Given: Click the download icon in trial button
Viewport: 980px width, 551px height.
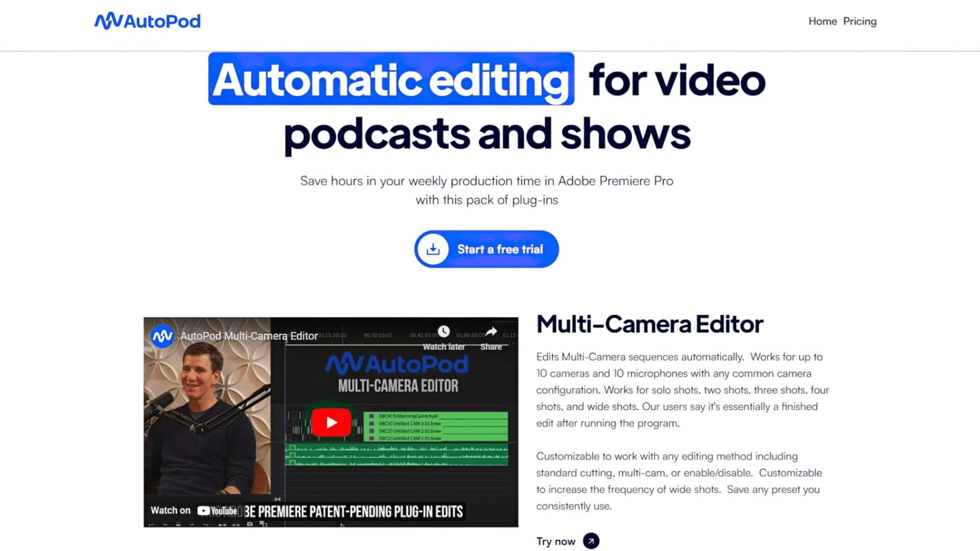Looking at the screenshot, I should click(433, 249).
